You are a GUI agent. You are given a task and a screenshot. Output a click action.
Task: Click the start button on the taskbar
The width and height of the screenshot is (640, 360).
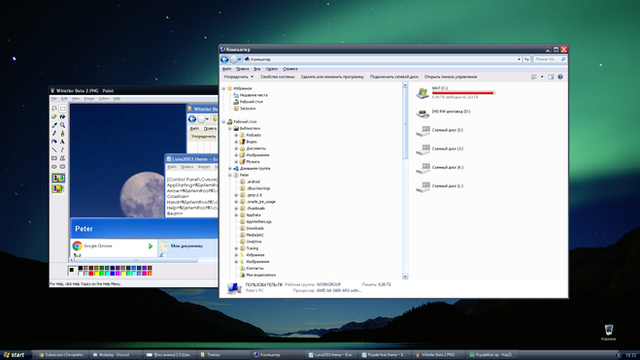click(x=14, y=355)
